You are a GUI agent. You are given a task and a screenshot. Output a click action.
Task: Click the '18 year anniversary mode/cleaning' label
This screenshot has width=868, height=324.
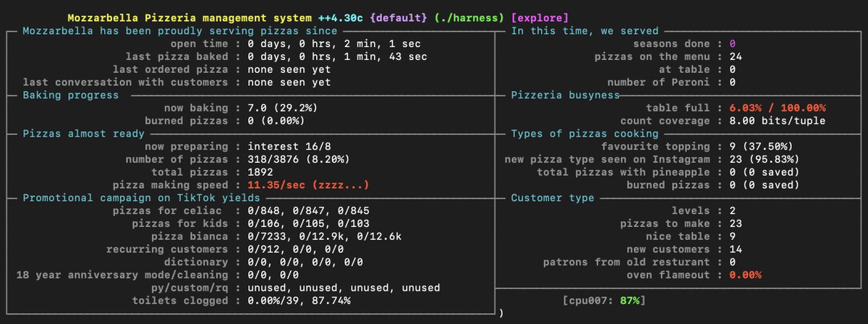[x=124, y=275]
